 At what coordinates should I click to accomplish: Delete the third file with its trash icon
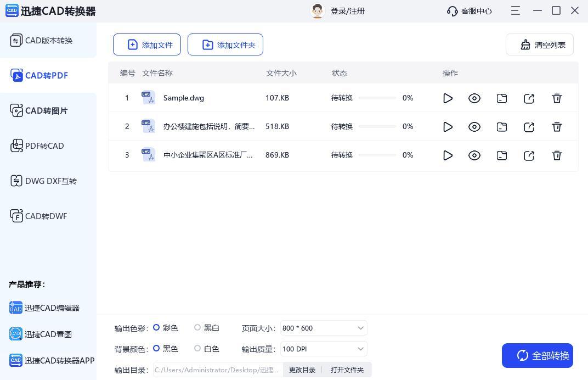557,155
